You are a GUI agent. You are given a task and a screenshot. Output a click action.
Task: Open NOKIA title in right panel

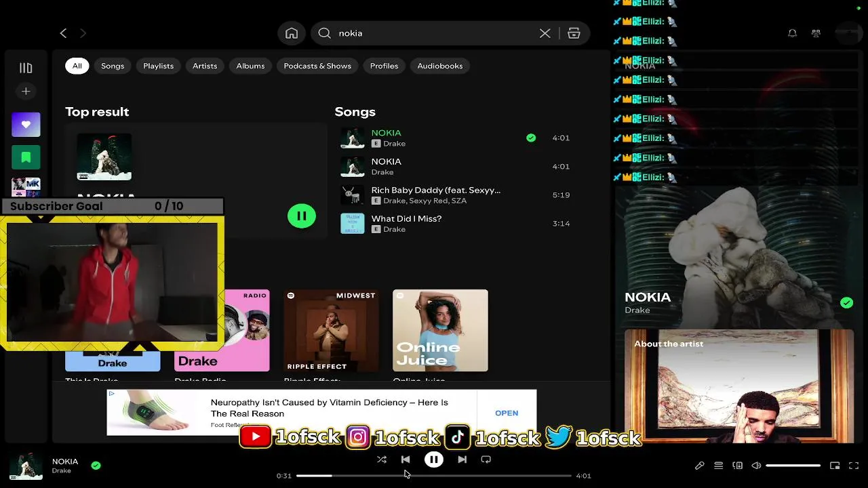click(x=648, y=297)
